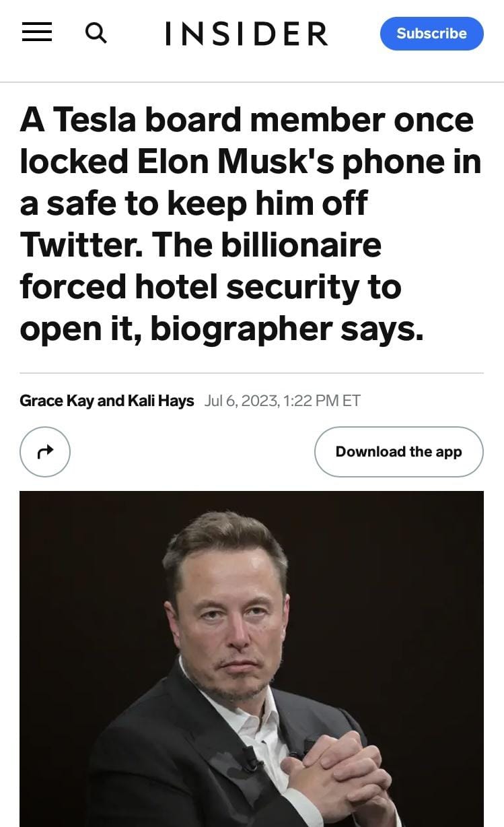This screenshot has height=827, width=504.
Task: Click the headline mentioning Tesla board member
Action: point(250,222)
